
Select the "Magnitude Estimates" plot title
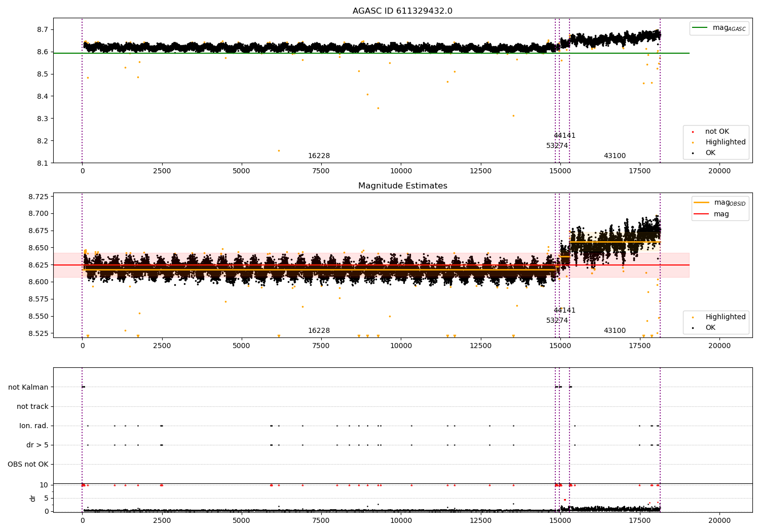tap(402, 186)
